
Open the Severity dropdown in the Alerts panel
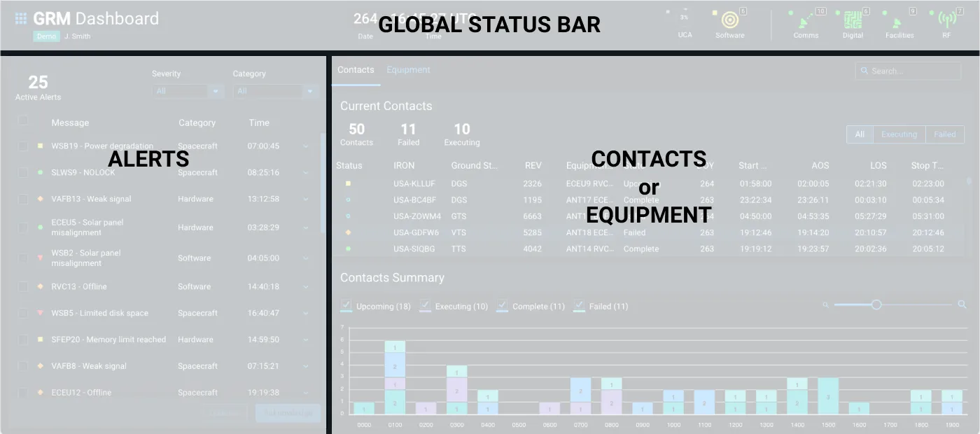coord(185,91)
